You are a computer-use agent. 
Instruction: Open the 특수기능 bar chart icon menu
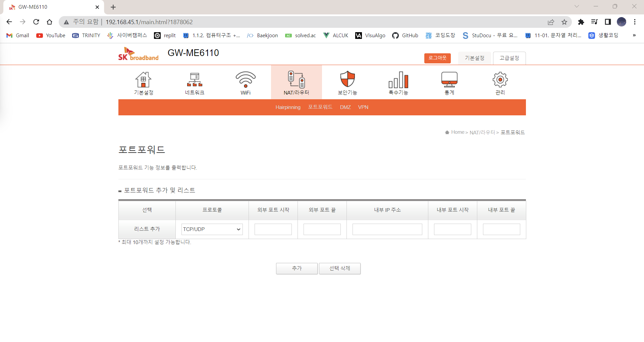(398, 83)
